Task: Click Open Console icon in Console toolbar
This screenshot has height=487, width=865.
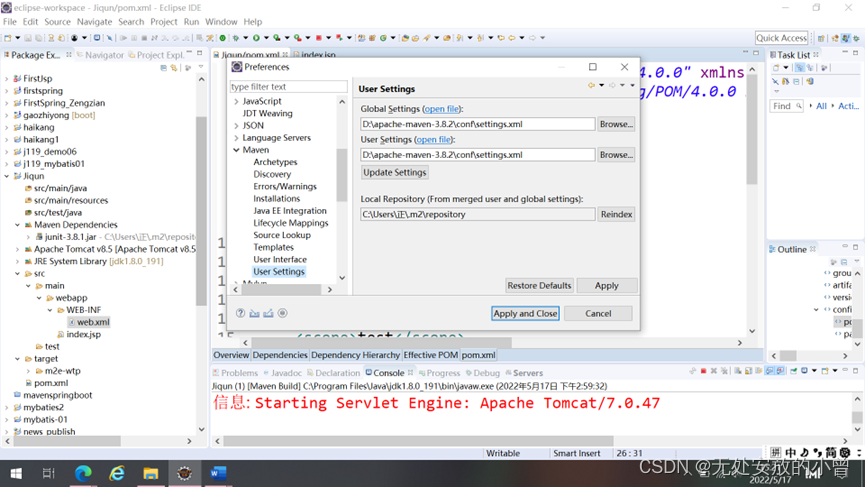Action: pyautogui.click(x=825, y=371)
